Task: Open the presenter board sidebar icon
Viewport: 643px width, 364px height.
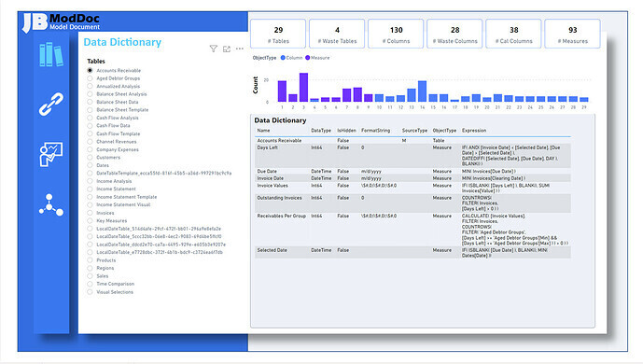Action: [51, 154]
